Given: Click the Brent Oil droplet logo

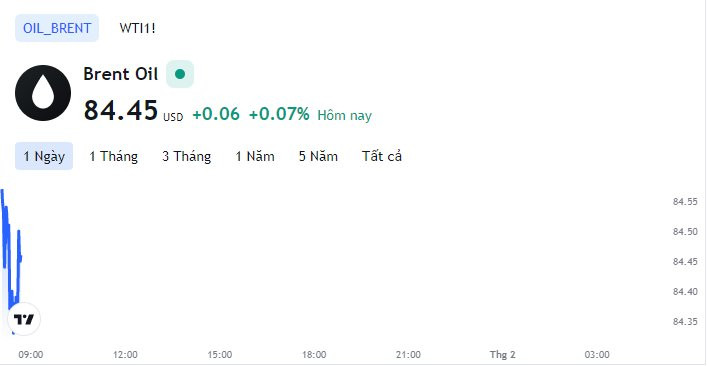Looking at the screenshot, I should point(43,93).
